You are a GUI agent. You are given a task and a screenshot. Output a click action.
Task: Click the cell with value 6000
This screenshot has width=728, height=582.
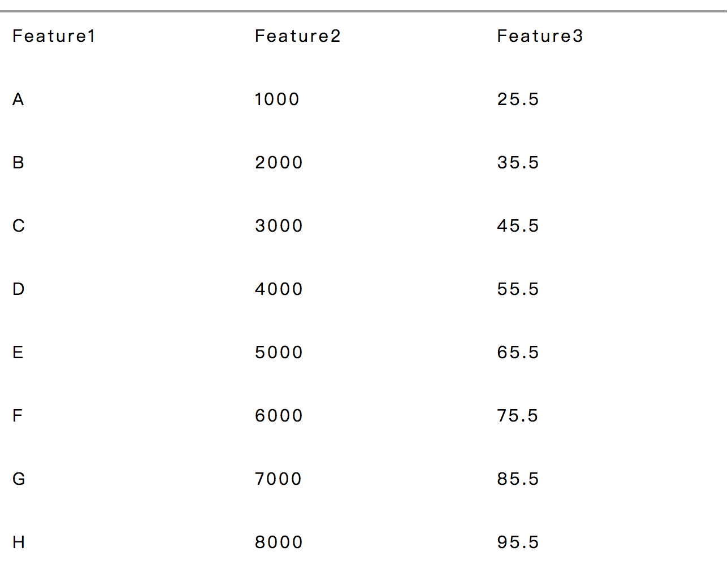tap(279, 416)
